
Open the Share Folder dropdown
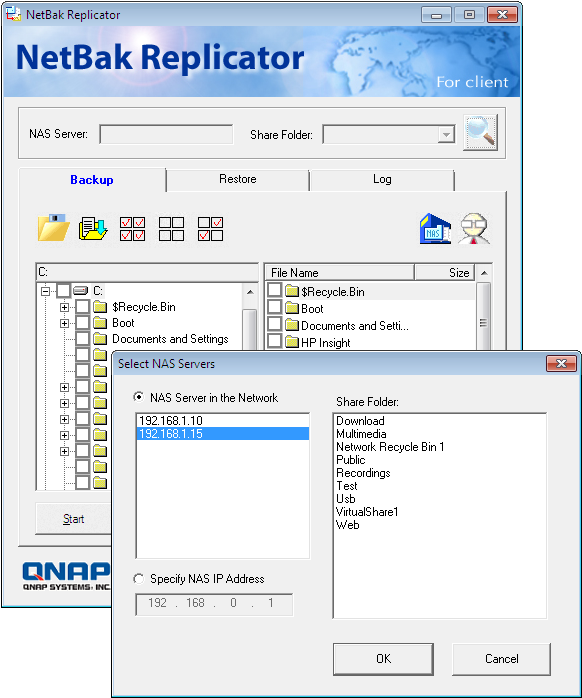pyautogui.click(x=445, y=134)
